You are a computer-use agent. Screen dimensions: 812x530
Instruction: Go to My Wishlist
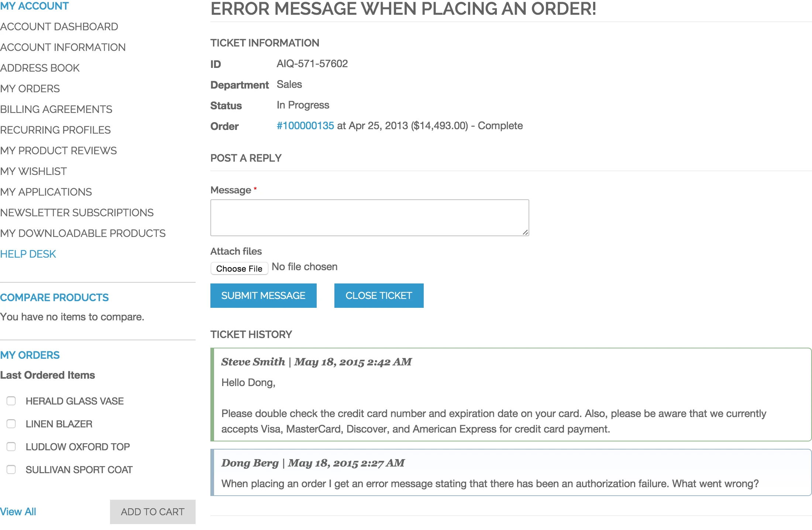point(34,171)
